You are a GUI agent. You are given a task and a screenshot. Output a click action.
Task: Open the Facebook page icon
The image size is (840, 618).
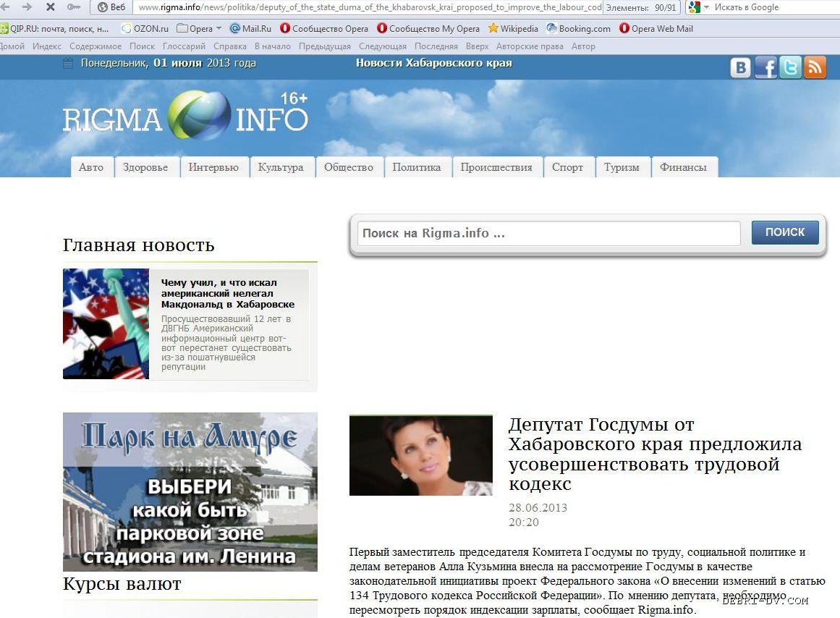(x=765, y=67)
